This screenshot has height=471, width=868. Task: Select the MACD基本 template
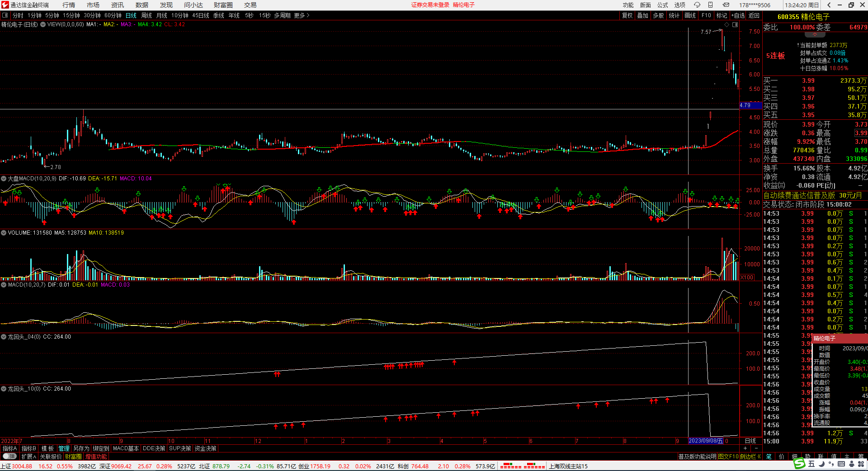(126, 448)
